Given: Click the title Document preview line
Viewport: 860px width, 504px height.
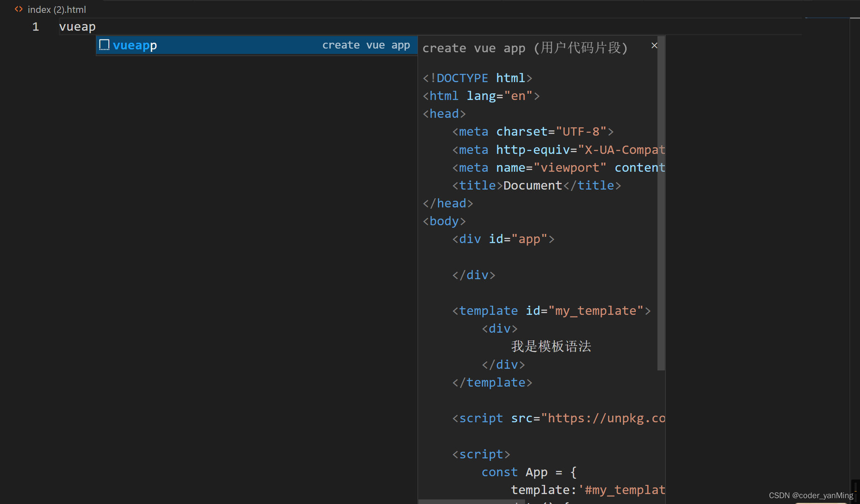Looking at the screenshot, I should pyautogui.click(x=537, y=185).
